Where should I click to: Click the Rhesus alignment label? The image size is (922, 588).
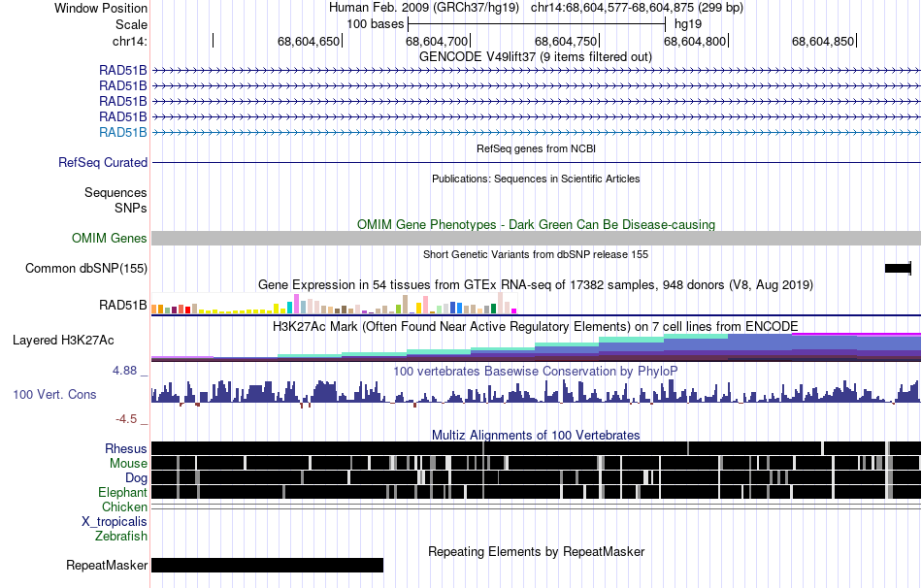click(x=126, y=448)
